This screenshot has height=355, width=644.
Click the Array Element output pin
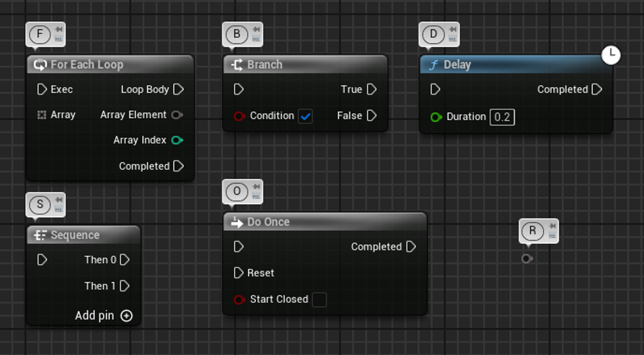click(177, 115)
